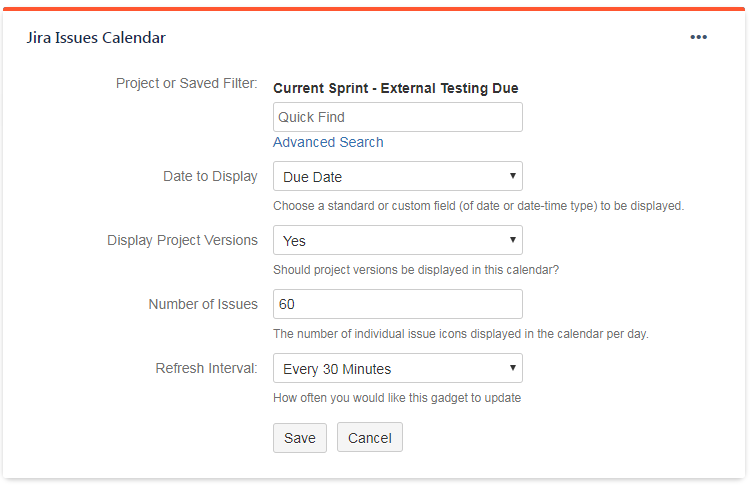This screenshot has width=751, height=488.
Task: Click the project versions question help text
Action: (x=415, y=270)
